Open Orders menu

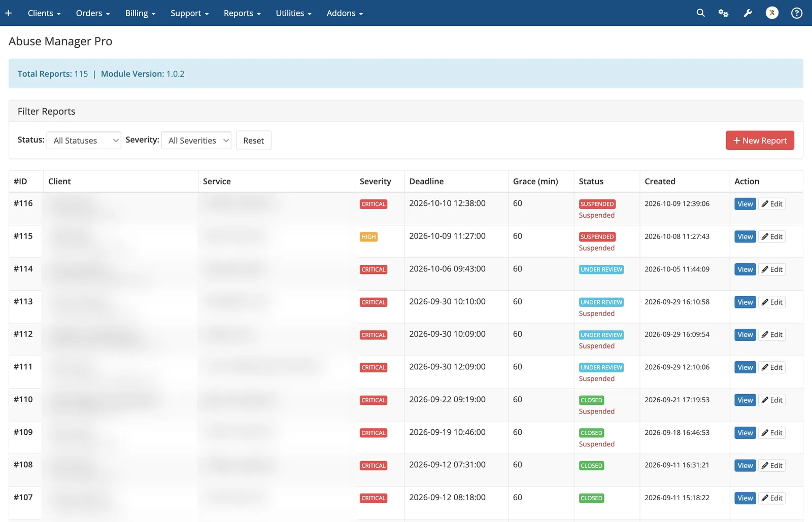pyautogui.click(x=93, y=13)
